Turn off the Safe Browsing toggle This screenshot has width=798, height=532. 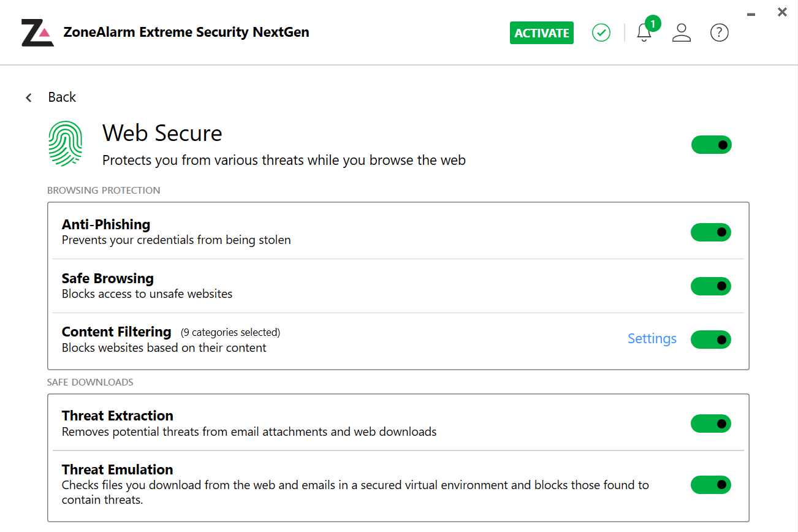coord(711,286)
